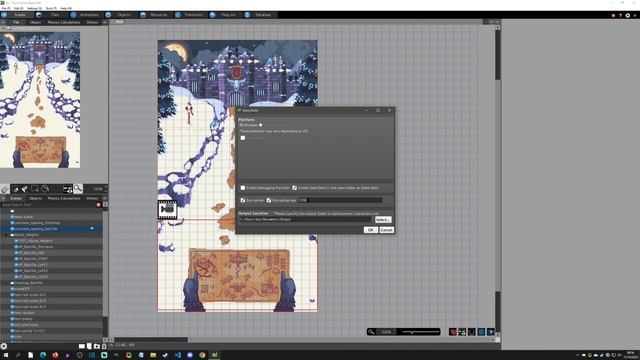Open the Help menu
This screenshot has width=640, height=360.
point(66,8)
